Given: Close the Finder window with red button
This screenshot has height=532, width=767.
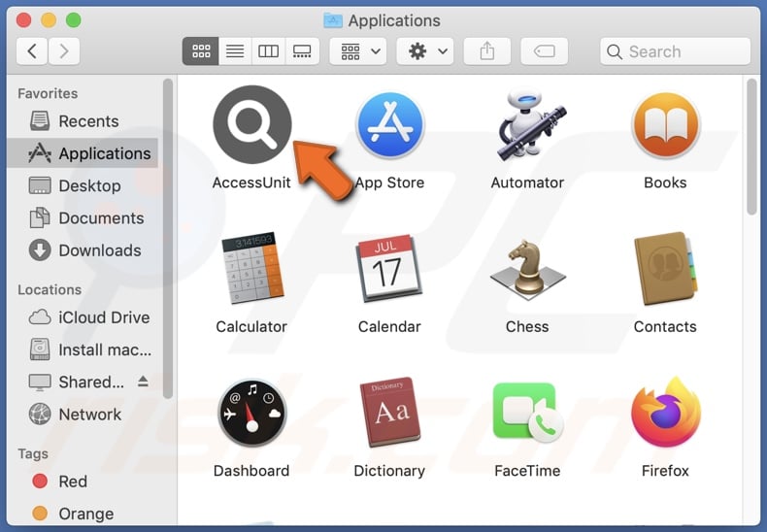Looking at the screenshot, I should [23, 20].
